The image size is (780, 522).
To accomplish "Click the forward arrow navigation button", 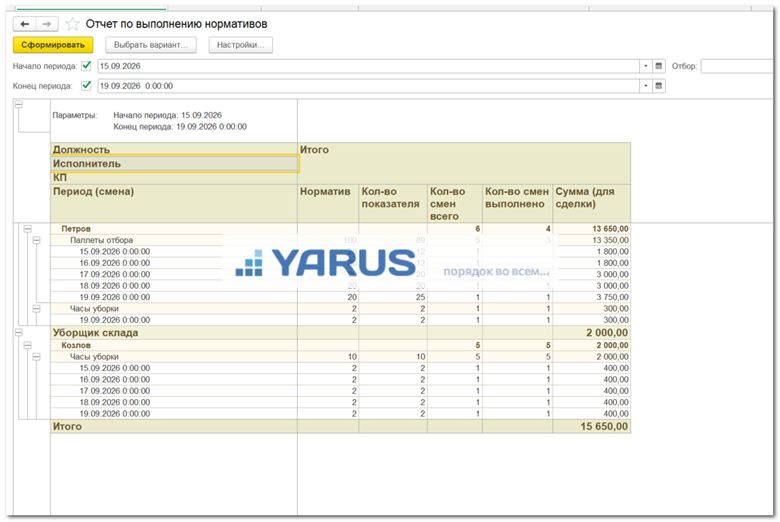I will click(46, 24).
